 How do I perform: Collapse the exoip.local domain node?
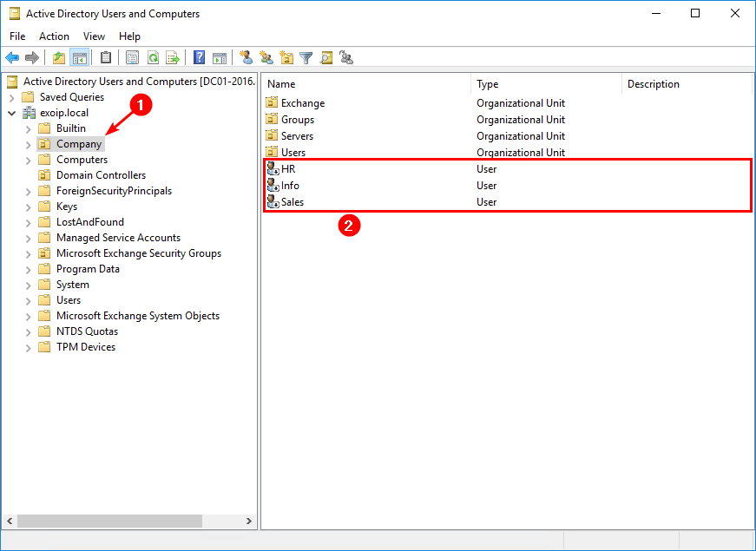point(12,112)
